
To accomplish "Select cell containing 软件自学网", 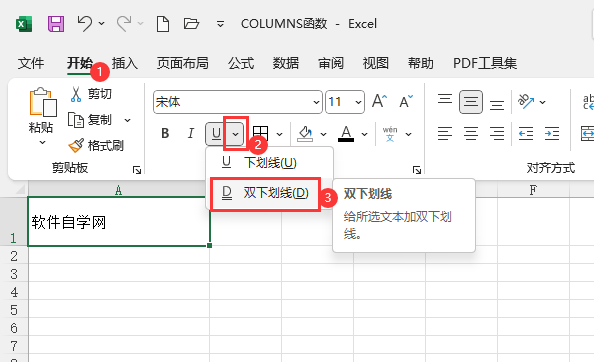I will tap(119, 222).
